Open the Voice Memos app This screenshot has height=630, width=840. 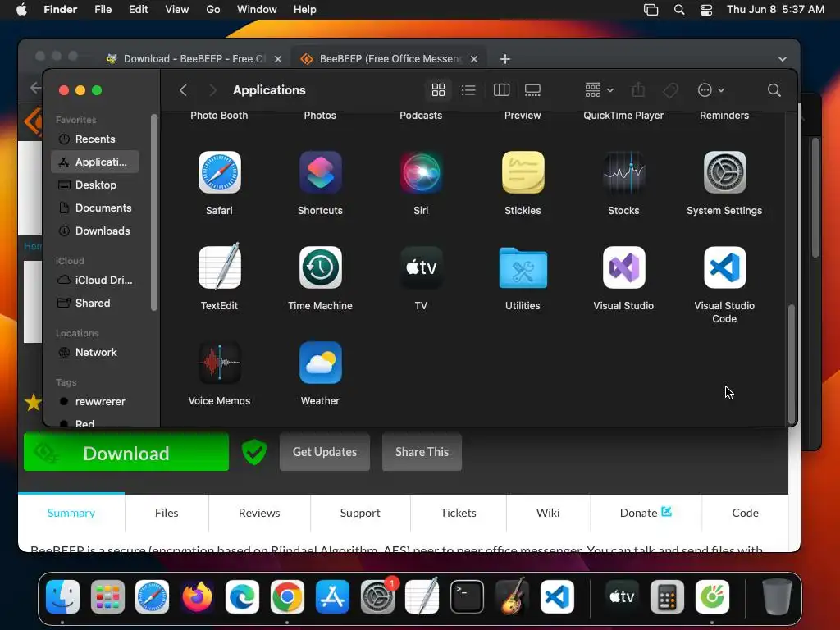pyautogui.click(x=219, y=363)
